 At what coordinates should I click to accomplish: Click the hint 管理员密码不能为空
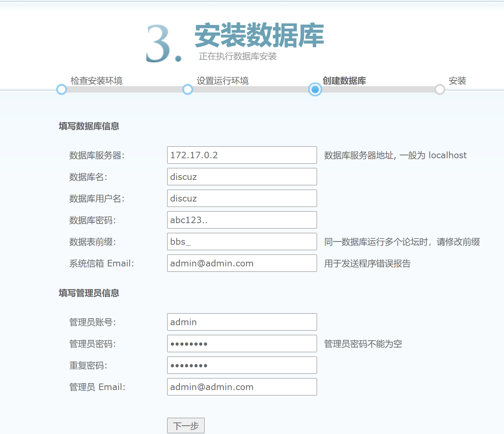tap(363, 344)
